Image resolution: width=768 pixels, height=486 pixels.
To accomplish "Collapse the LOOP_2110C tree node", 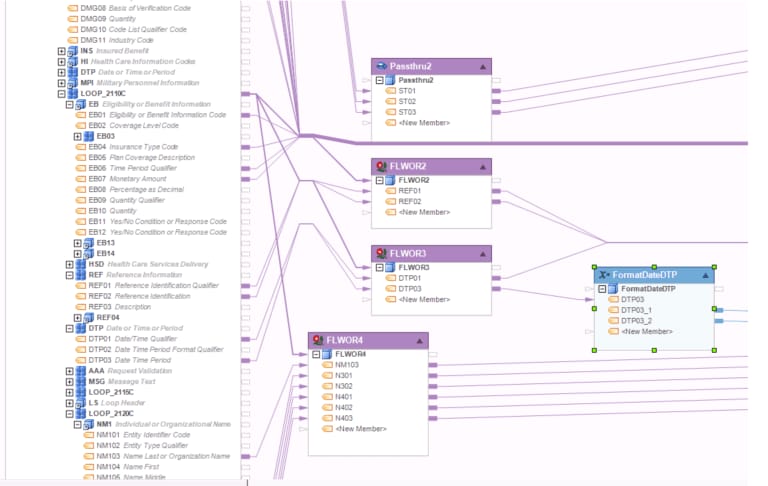I will point(61,94).
